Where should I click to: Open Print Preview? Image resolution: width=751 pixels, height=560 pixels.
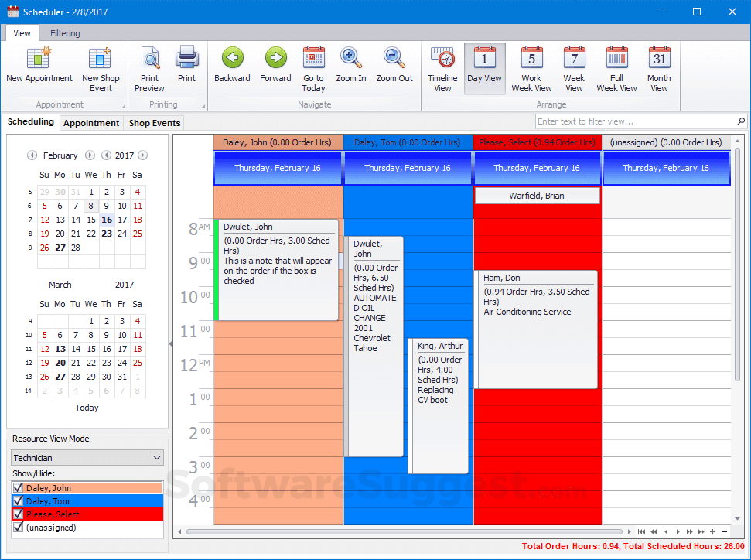[x=149, y=59]
